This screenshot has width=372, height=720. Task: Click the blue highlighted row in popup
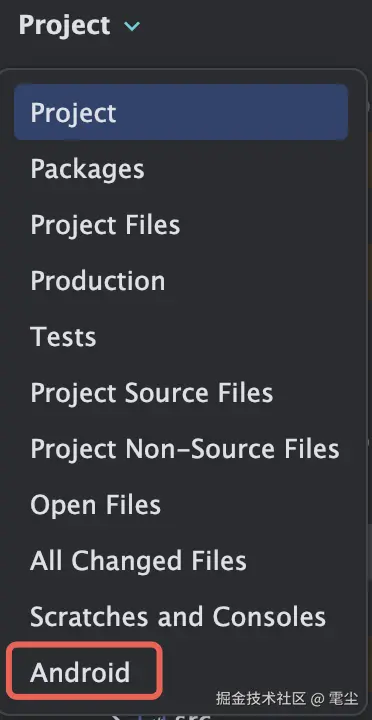pos(181,112)
